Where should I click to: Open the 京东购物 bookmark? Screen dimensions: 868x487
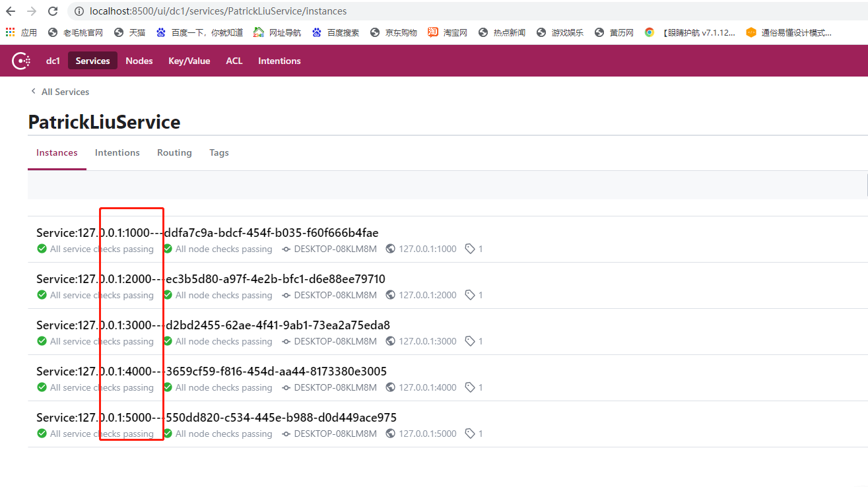[x=393, y=32]
